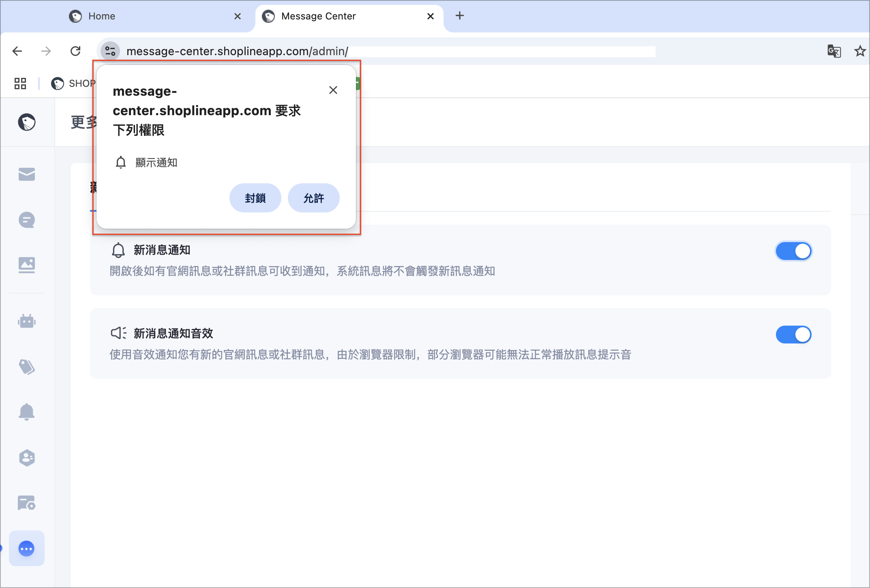Open the SHOP bookmark in the bookmarks bar
This screenshot has width=870, height=588.
[73, 84]
